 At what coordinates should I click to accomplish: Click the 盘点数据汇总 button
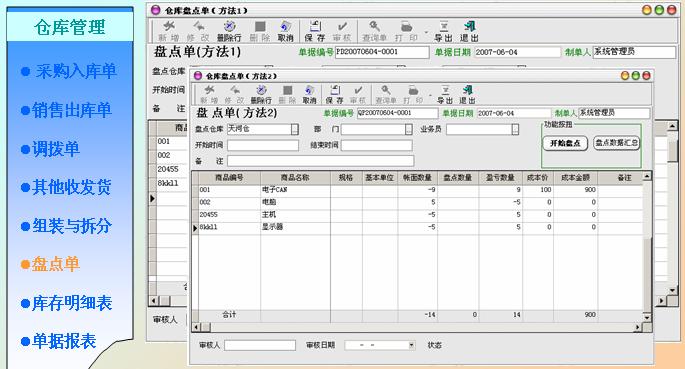(x=617, y=143)
